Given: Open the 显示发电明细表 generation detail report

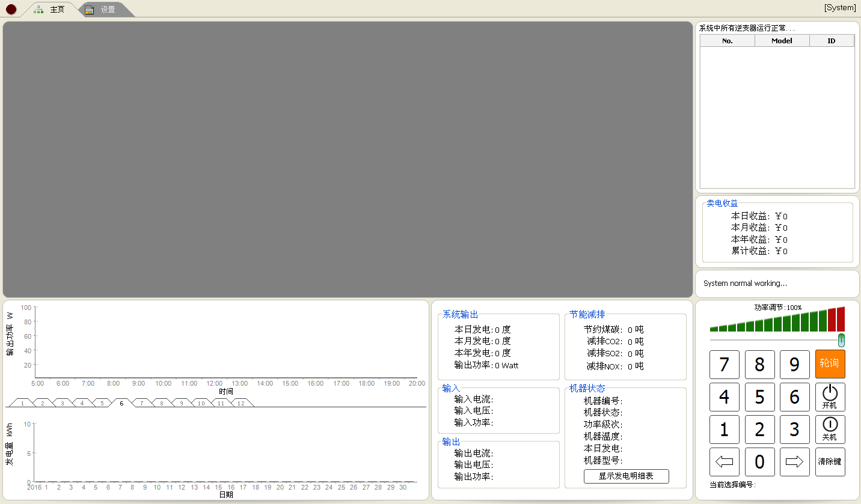Looking at the screenshot, I should point(626,476).
